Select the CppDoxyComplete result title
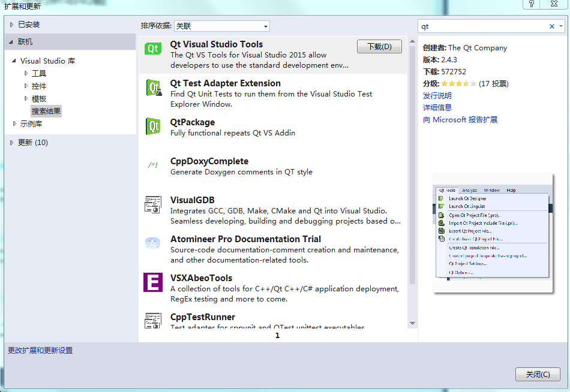570x392 pixels. [x=209, y=161]
